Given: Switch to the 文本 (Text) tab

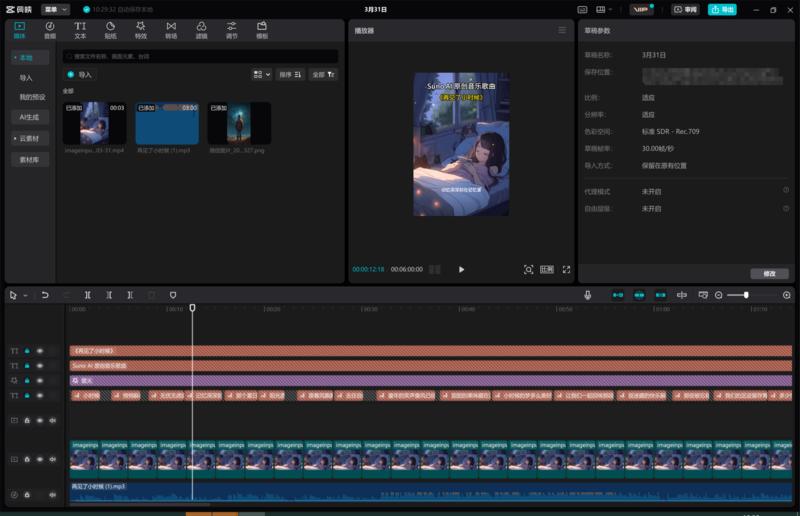Looking at the screenshot, I should 80,29.
